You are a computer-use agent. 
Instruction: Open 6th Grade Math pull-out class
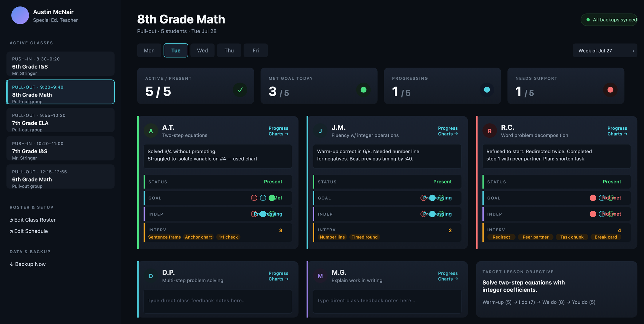click(x=61, y=177)
